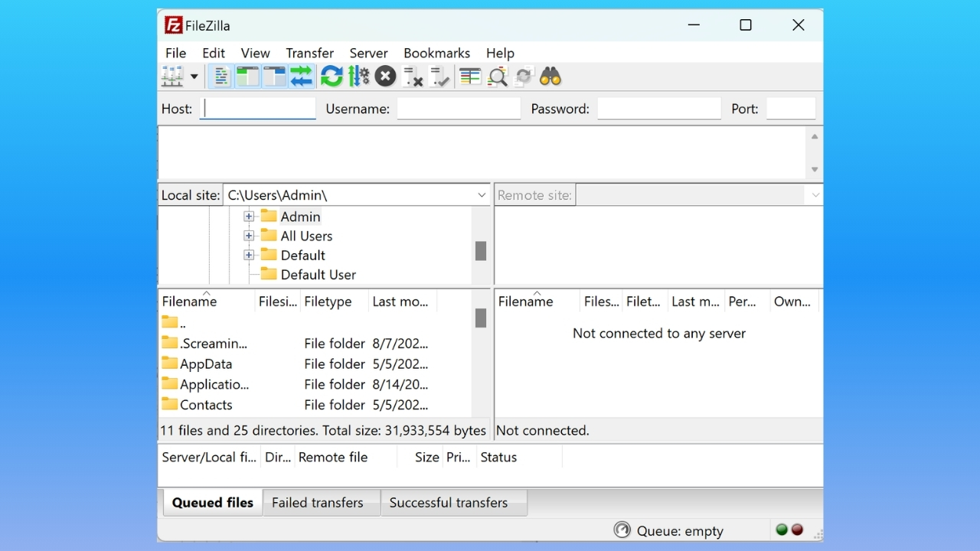
Task: Open the Help menu
Action: (500, 53)
